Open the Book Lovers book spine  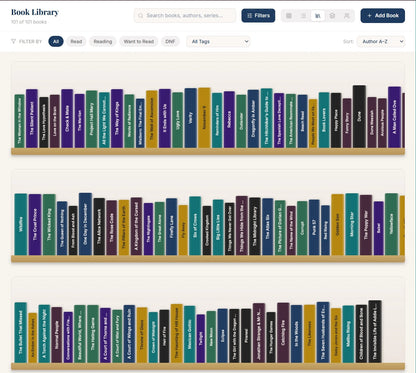coord(324,120)
